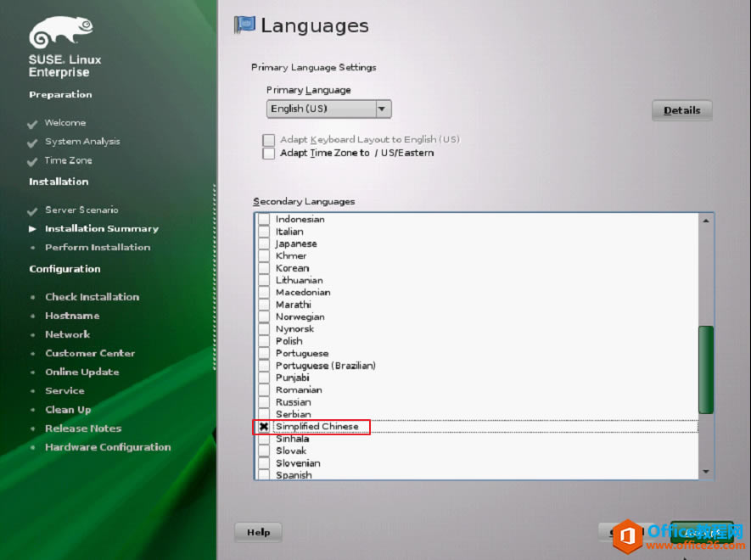Check the Nynorsk language checkbox
This screenshot has width=751, height=560.
[264, 328]
